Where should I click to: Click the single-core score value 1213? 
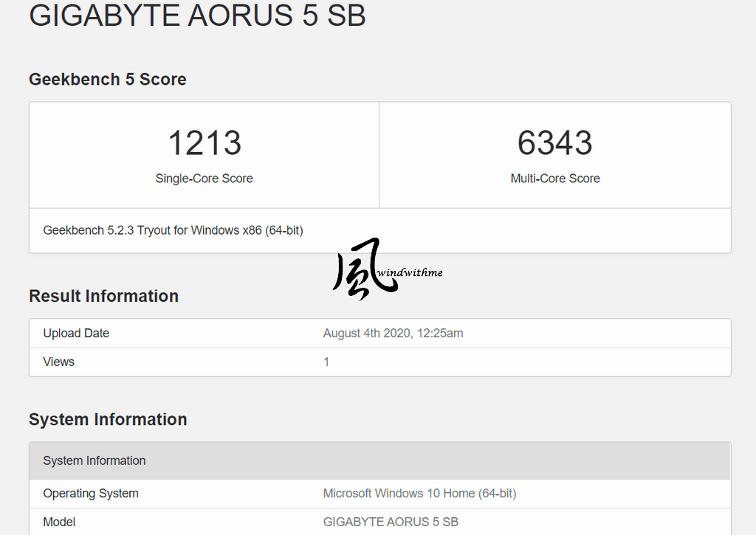[x=205, y=142]
